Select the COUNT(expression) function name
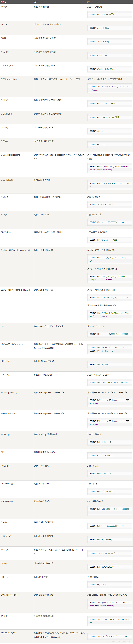Viewport: 133px width, 644px height. pos(10,155)
